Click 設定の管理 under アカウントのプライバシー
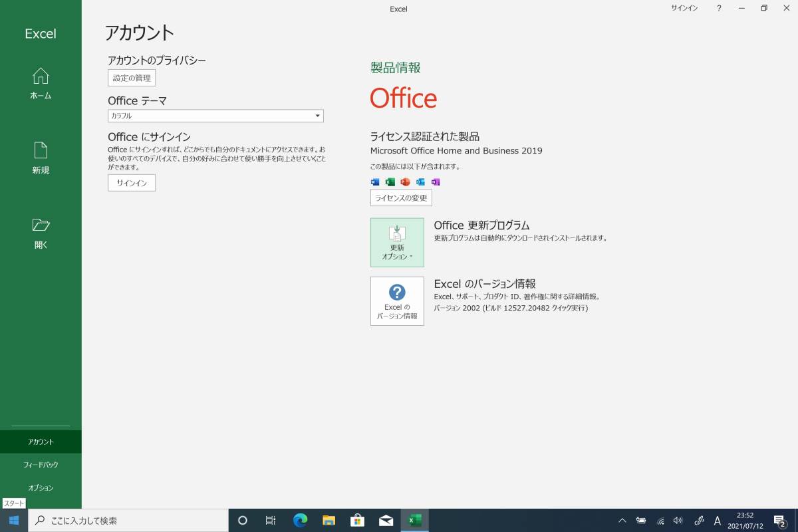798x532 pixels. click(x=131, y=78)
